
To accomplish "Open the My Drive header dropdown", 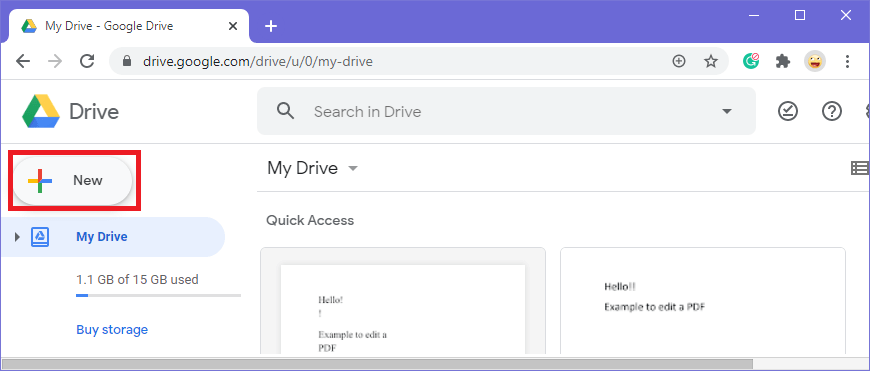I will (x=353, y=168).
